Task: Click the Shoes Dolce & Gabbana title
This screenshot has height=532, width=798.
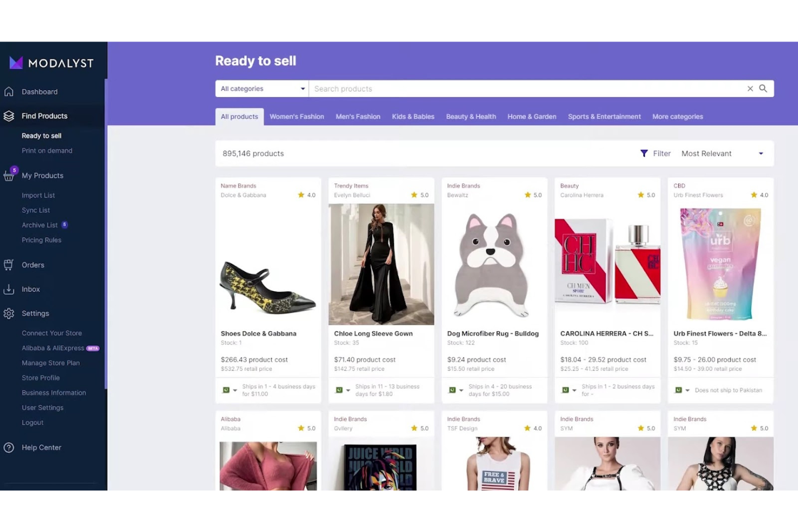Action: click(x=258, y=334)
